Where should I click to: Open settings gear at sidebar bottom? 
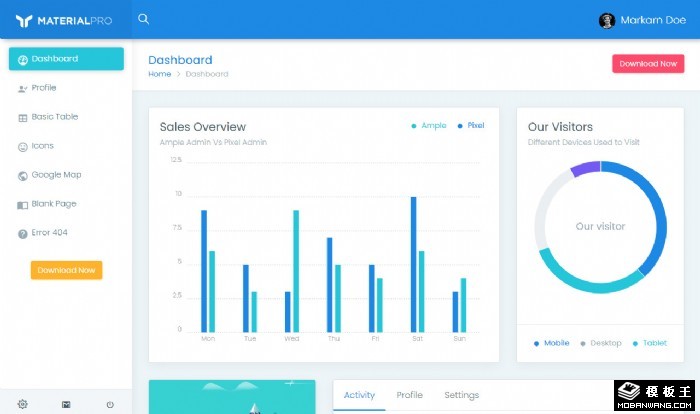point(22,404)
